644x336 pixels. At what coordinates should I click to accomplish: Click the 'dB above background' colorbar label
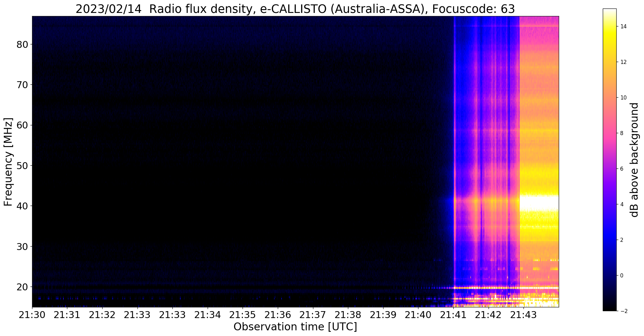(x=635, y=160)
